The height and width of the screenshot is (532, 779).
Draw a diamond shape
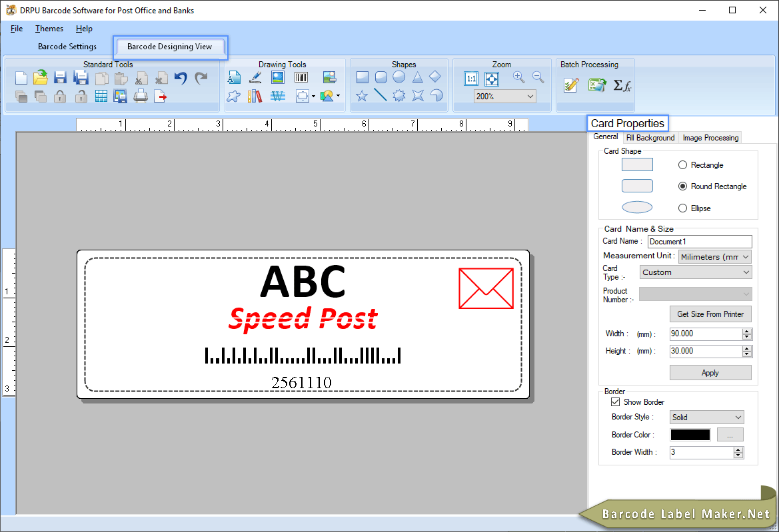(435, 77)
